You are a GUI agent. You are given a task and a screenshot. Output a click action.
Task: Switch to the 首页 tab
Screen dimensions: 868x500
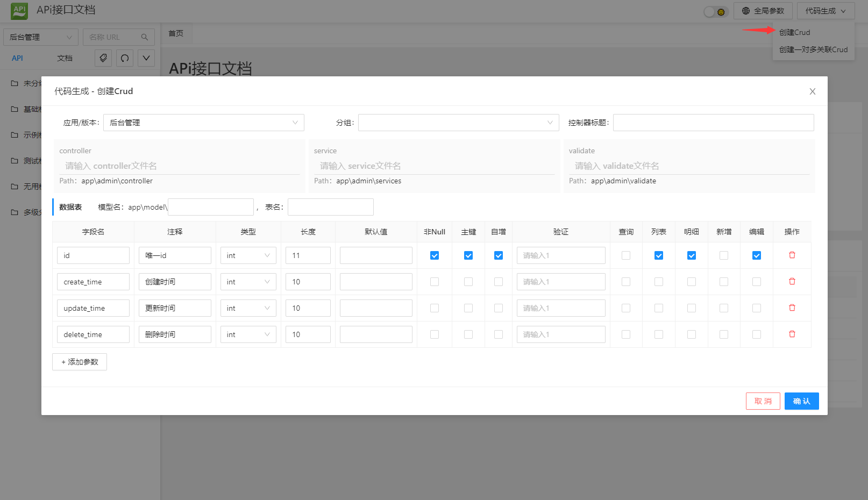(176, 33)
